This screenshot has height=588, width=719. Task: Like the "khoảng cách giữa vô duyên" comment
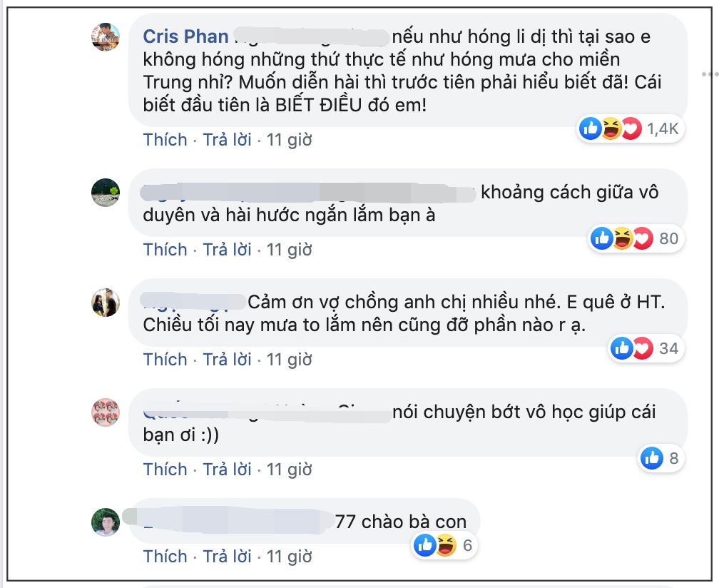pyautogui.click(x=165, y=250)
